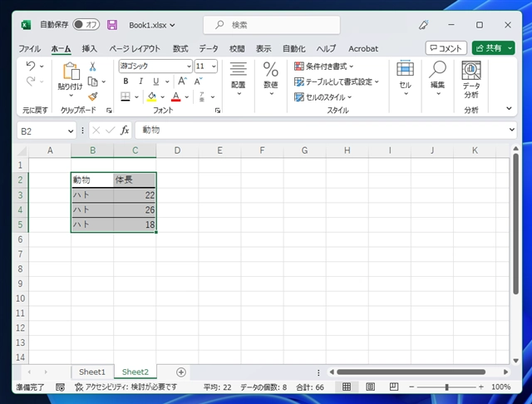532x404 pixels.
Task: Click the Format Painter brush icon
Action: [92, 96]
